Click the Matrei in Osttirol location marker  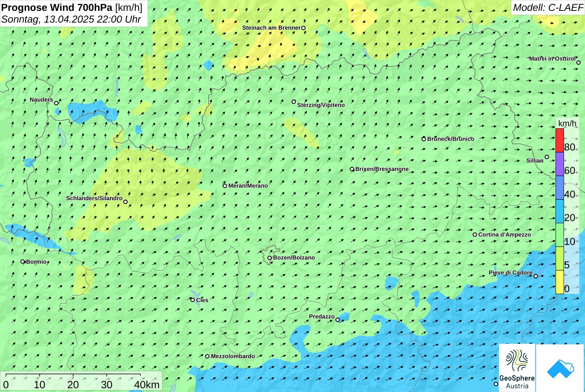[x=578, y=63]
